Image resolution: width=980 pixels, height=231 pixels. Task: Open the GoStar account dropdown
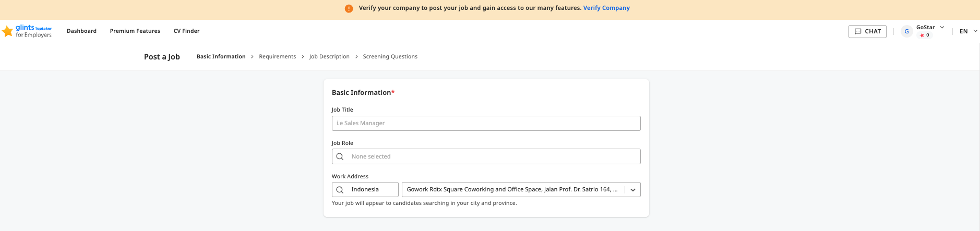[930, 28]
